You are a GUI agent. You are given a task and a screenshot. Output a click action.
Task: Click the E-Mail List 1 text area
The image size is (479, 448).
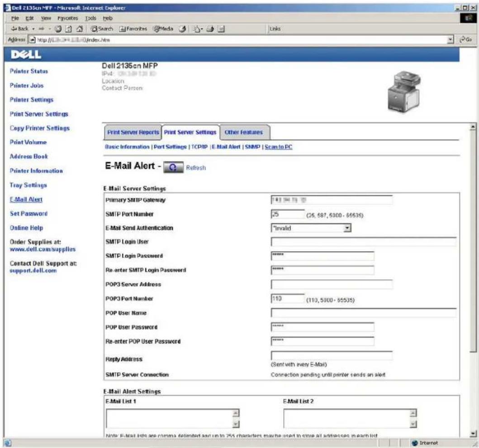click(173, 418)
